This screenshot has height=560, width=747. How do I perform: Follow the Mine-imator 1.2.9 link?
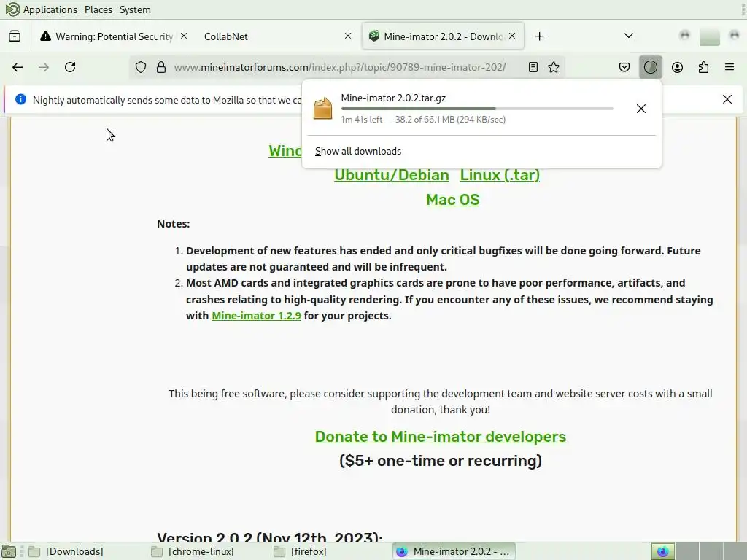(256, 316)
